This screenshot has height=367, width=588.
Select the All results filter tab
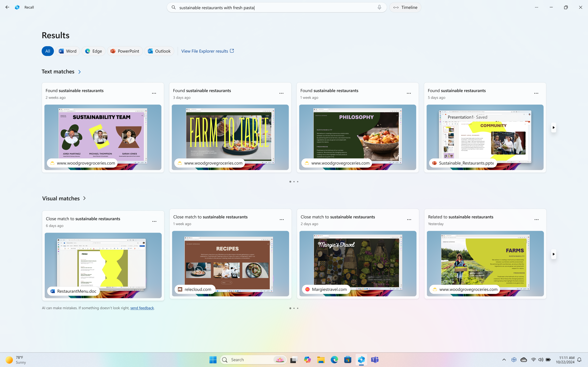point(47,51)
